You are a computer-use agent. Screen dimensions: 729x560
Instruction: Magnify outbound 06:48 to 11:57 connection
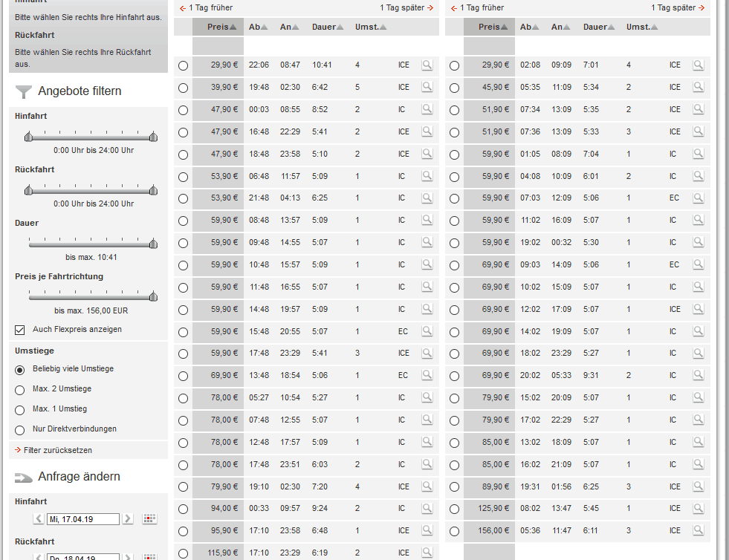pyautogui.click(x=427, y=177)
